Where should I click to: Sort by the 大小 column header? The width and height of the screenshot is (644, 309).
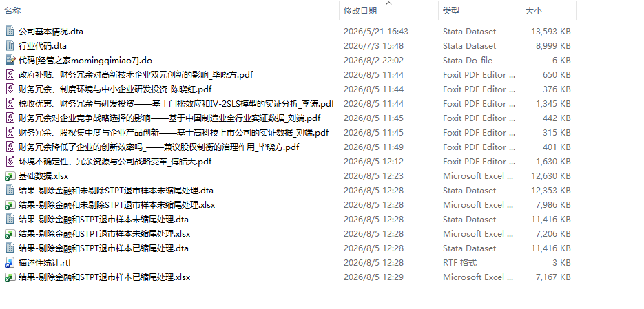click(x=534, y=11)
